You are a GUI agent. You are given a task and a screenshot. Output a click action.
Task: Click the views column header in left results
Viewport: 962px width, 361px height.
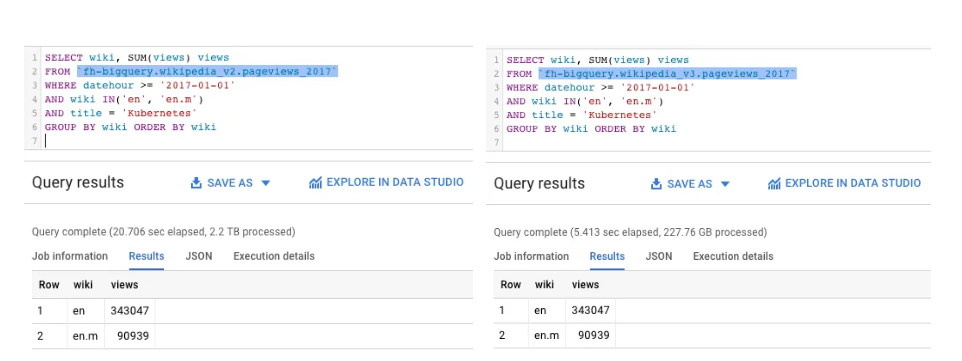[125, 284]
